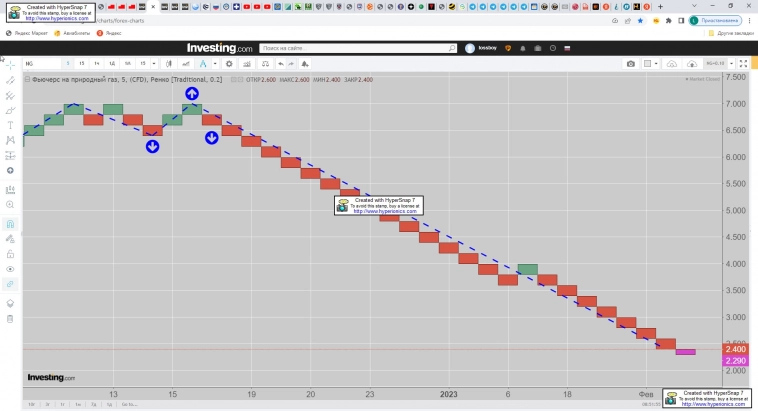
Task: Toggle hide all drawings eye icon
Action: 10,269
